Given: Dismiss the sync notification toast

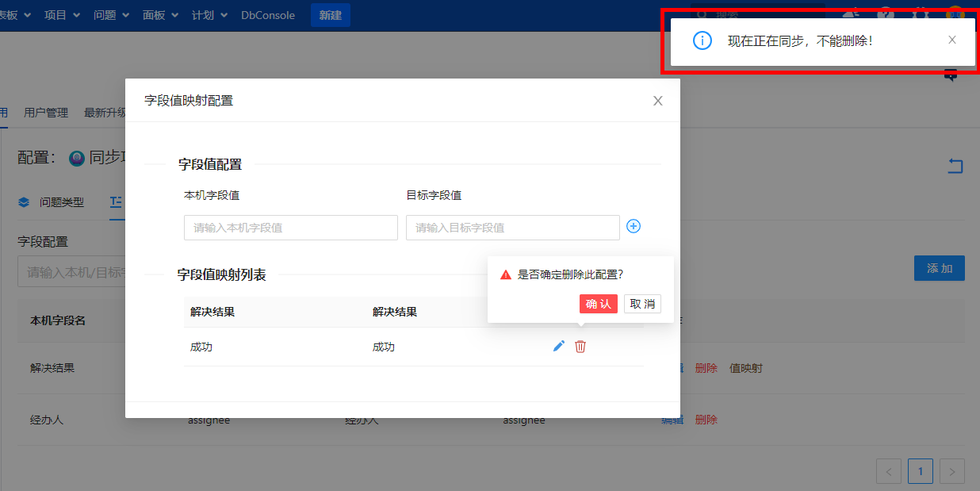Looking at the screenshot, I should [952, 40].
